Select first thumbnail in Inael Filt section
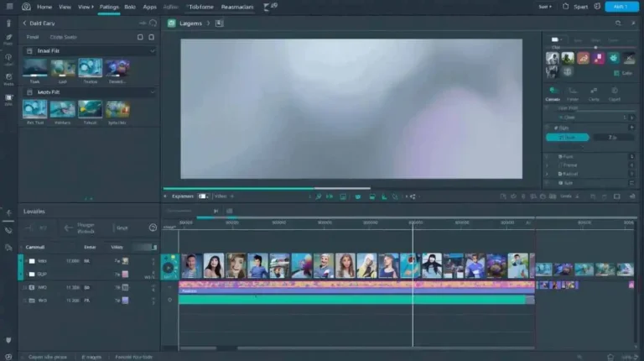 35,68
